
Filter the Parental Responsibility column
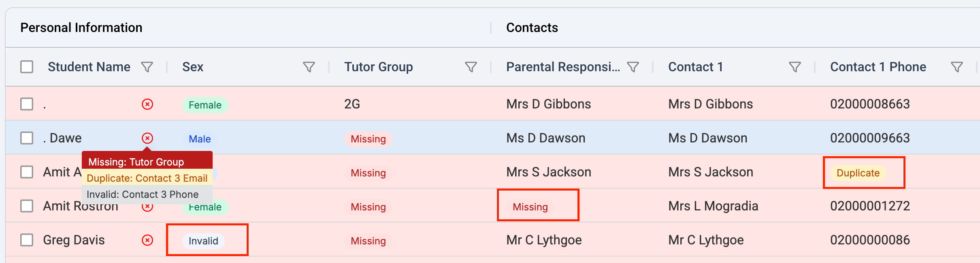pos(633,67)
